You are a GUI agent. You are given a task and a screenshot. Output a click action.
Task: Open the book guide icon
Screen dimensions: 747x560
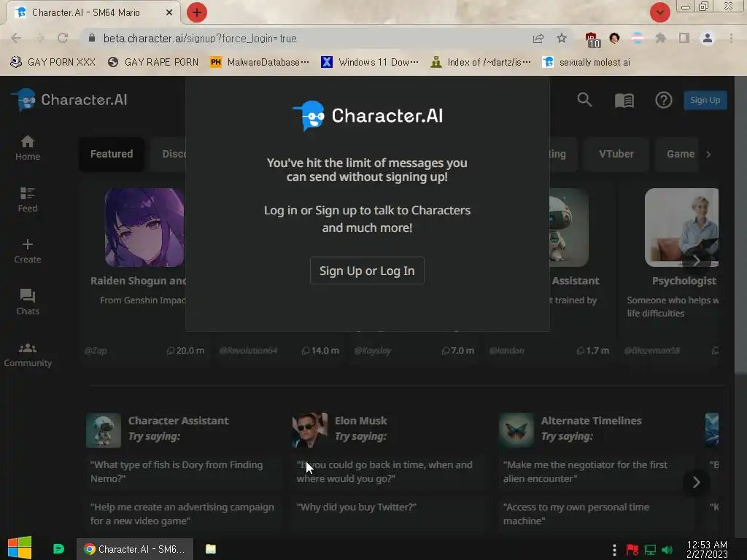(624, 101)
